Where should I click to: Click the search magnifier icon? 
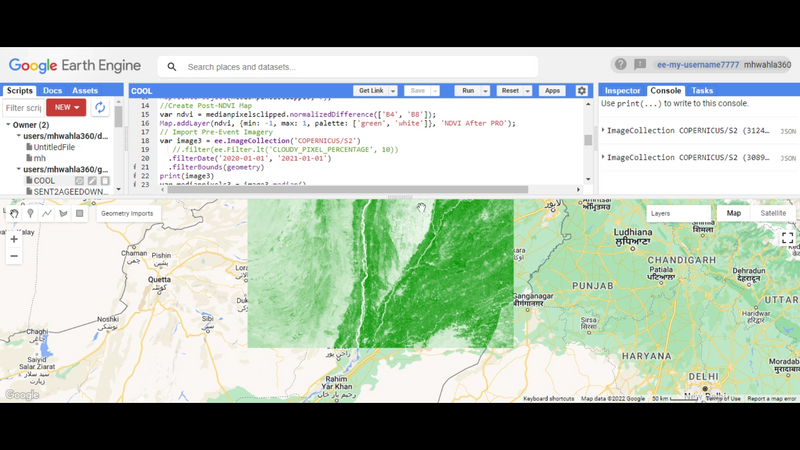click(172, 67)
